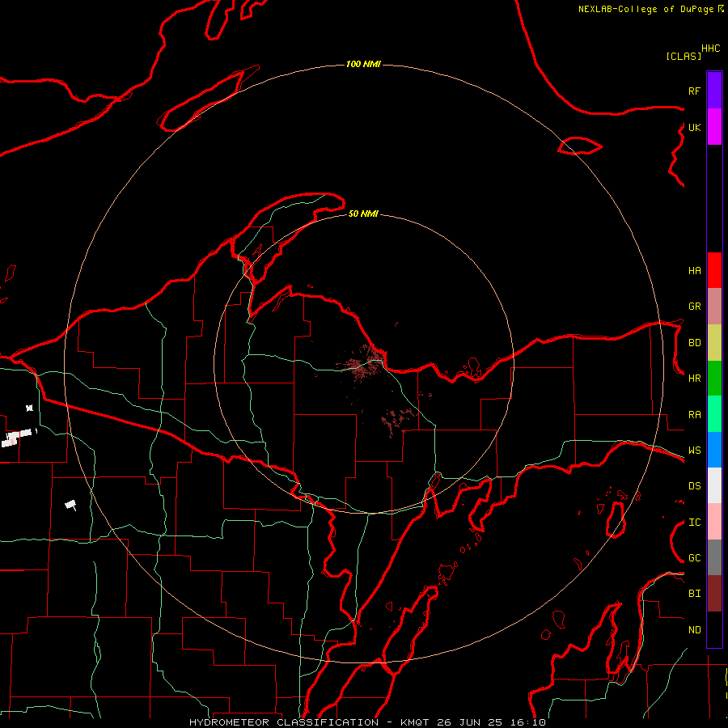Click the GR legend label text

tap(694, 307)
